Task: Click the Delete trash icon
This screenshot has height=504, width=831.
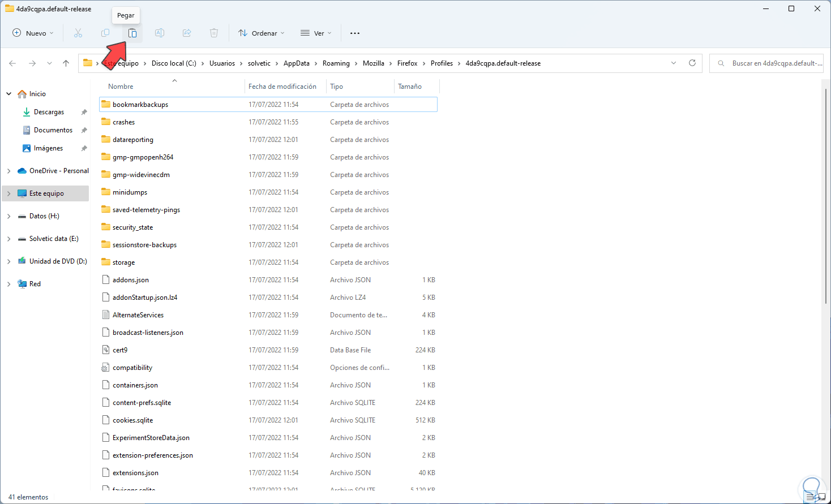Action: pos(214,33)
